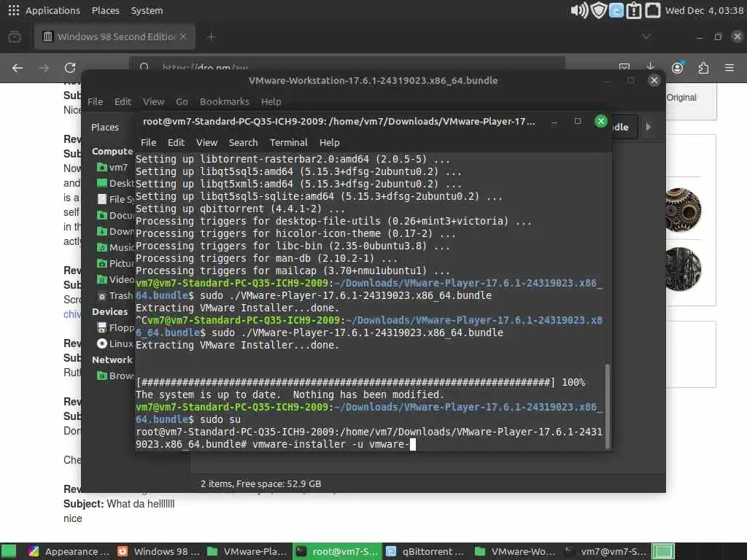Screen dimensions: 747x560
Task: Open Help menu in file manager window
Action: coord(271,101)
